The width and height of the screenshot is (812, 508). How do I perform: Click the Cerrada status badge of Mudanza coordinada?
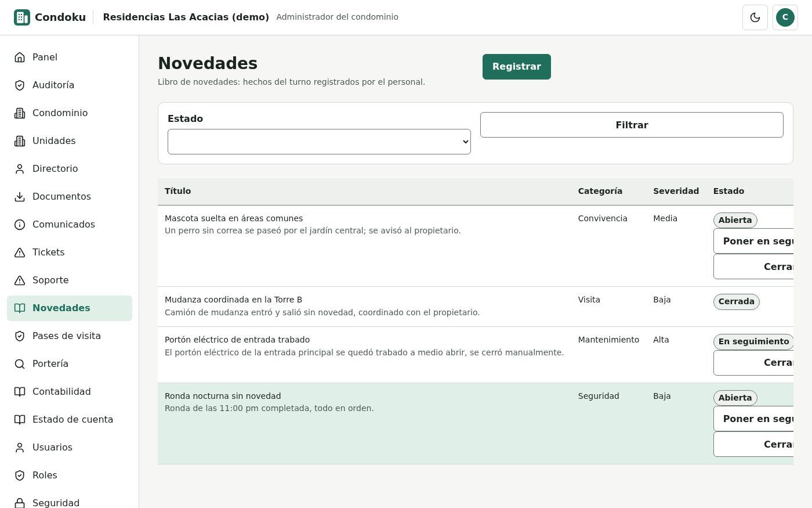tap(737, 301)
